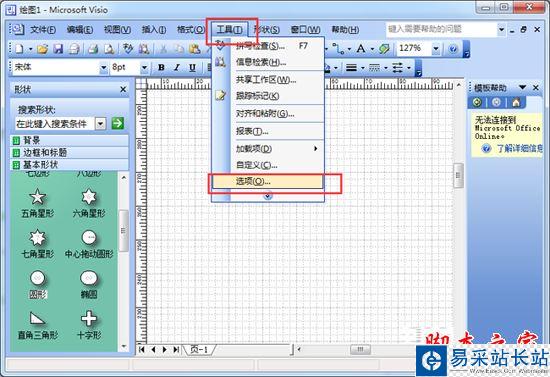The width and height of the screenshot is (550, 377).
Task: Select 共享工作区(W)... menu entry
Action: (x=268, y=80)
